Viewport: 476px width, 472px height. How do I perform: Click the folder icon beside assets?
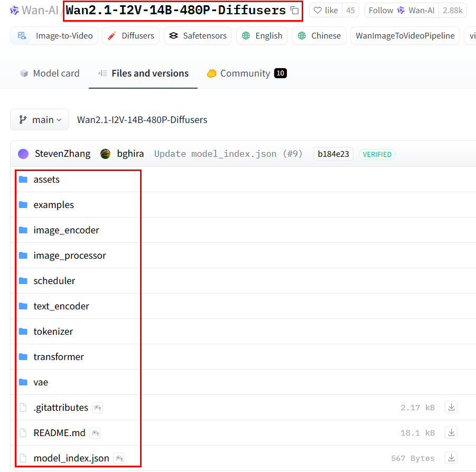pos(23,180)
